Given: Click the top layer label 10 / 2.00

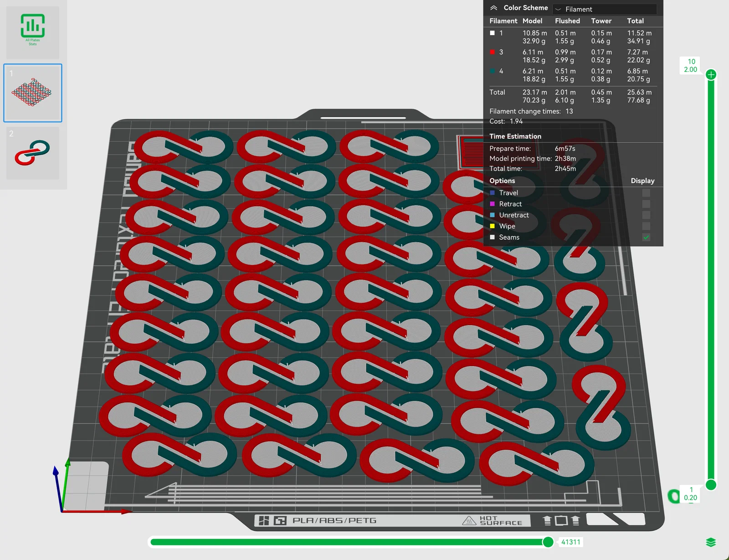Looking at the screenshot, I should [691, 66].
